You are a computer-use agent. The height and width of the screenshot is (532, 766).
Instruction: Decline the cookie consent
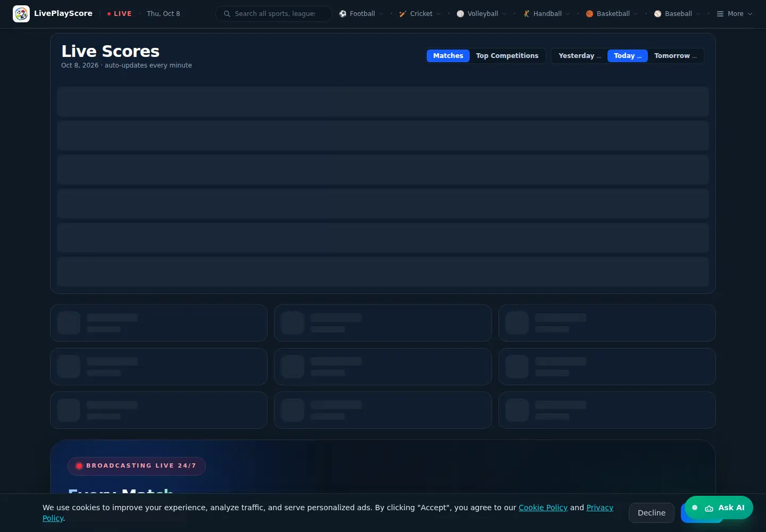652,513
